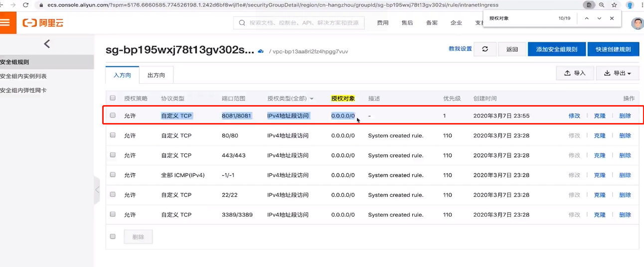Go to next find-in-page match
The width and height of the screenshot is (644, 267).
tap(599, 18)
